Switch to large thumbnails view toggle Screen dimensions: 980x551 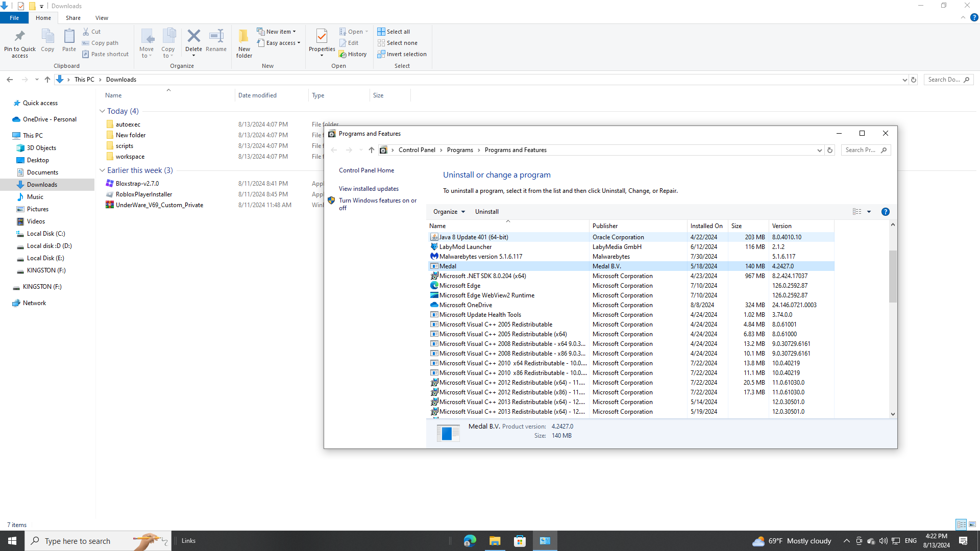coord(972,524)
